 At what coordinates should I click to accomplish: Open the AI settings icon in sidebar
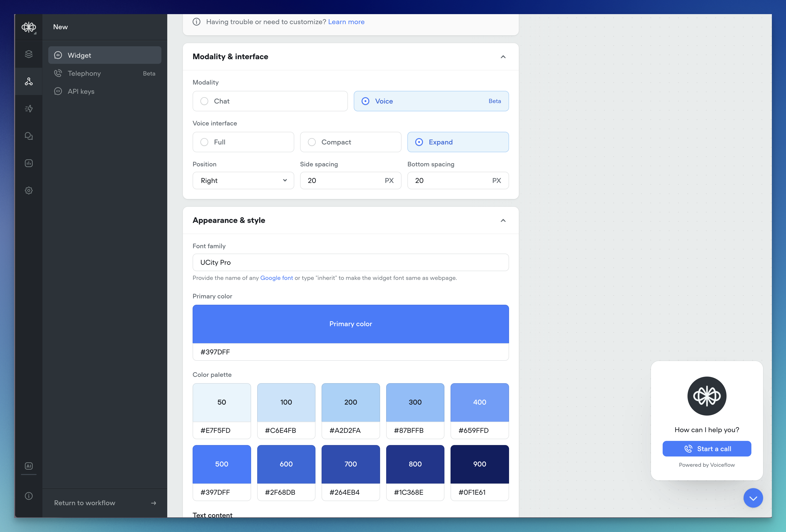(29, 466)
